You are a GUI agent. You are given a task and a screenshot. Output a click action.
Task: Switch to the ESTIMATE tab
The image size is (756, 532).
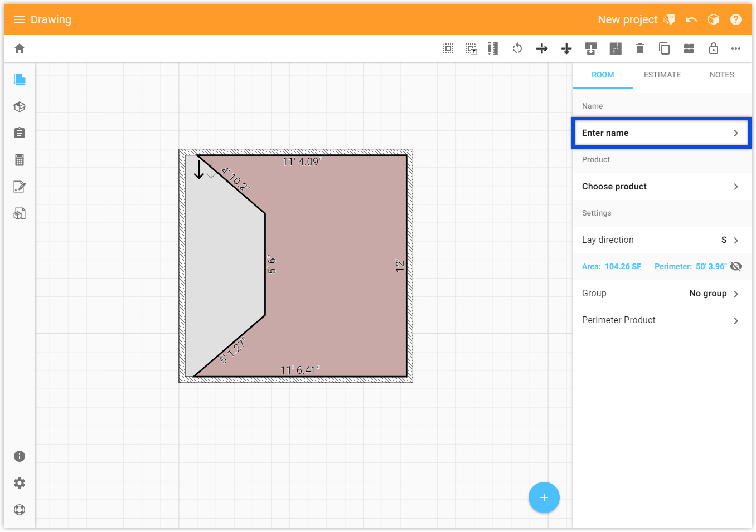pos(662,75)
